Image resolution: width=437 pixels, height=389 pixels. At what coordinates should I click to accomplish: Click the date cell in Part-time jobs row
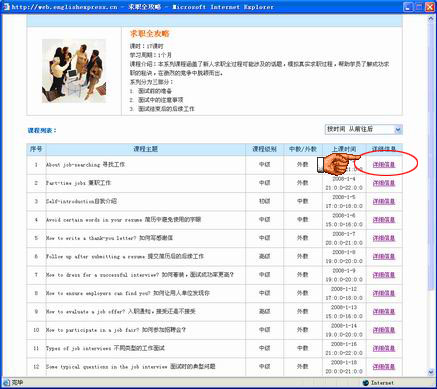tap(344, 183)
